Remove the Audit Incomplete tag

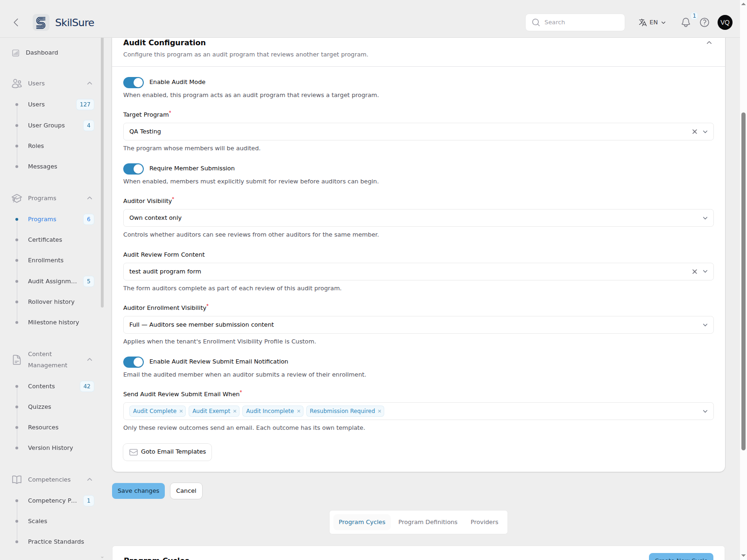[299, 411]
